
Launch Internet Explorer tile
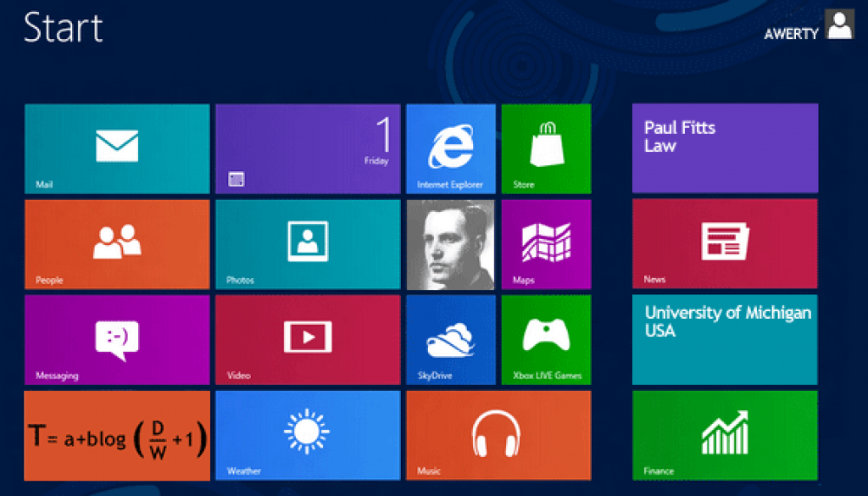click(x=451, y=149)
